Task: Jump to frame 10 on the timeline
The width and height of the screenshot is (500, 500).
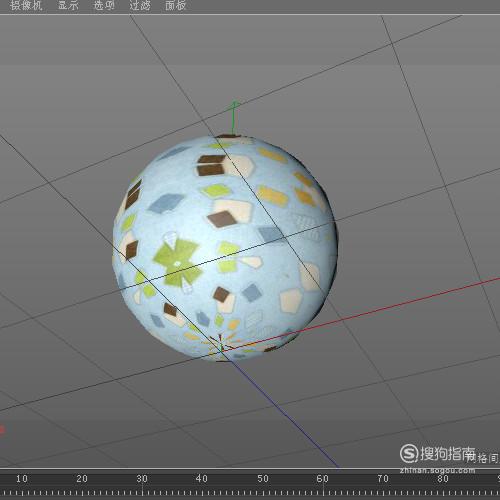Action: click(x=22, y=479)
